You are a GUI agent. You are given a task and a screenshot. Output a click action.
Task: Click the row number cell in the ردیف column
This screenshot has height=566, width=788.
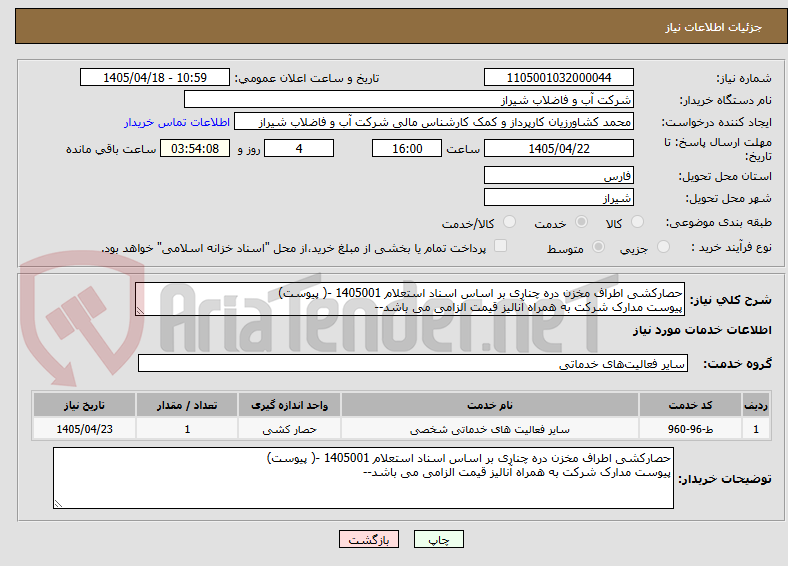coord(756,429)
